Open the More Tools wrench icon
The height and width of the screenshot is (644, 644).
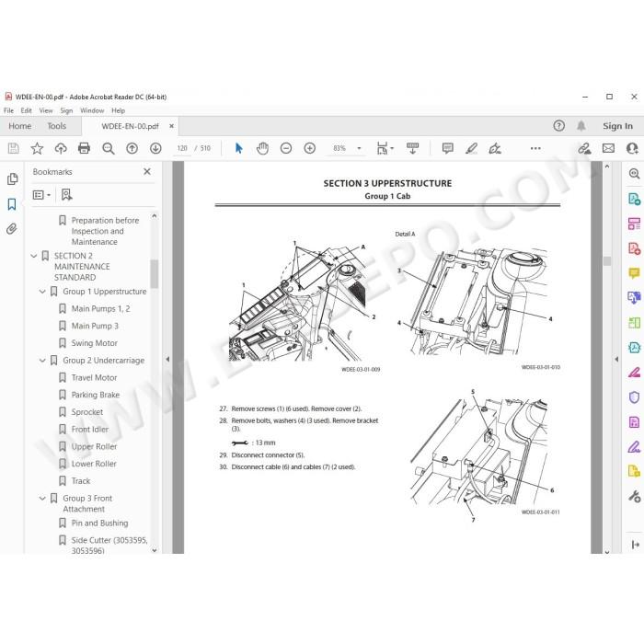tap(634, 496)
